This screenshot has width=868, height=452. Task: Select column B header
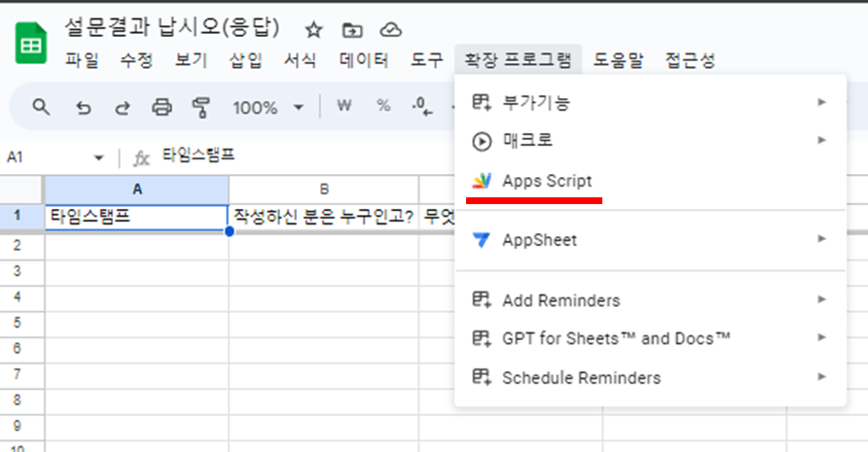click(x=324, y=190)
